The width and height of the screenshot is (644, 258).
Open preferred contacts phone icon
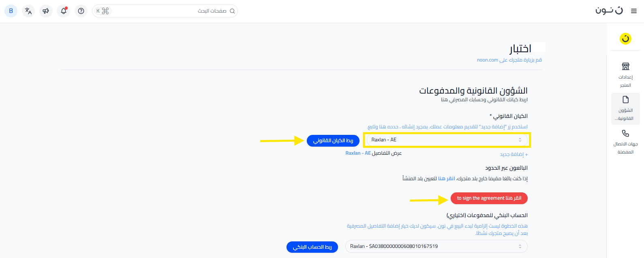point(625,133)
